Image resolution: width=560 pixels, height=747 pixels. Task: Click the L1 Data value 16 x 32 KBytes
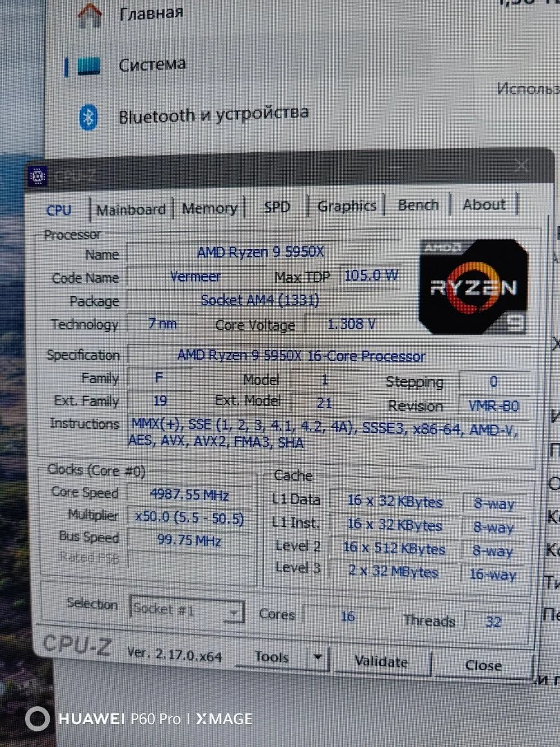(x=394, y=501)
